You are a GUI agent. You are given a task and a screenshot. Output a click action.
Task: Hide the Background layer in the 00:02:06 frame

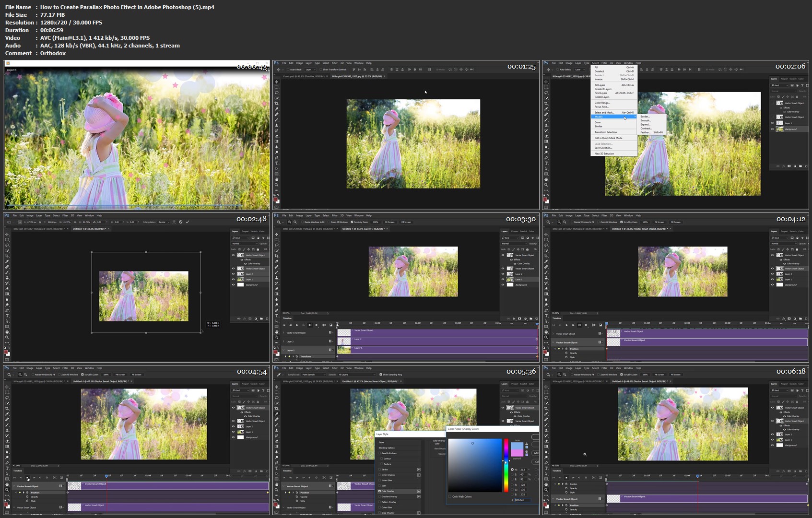click(773, 129)
